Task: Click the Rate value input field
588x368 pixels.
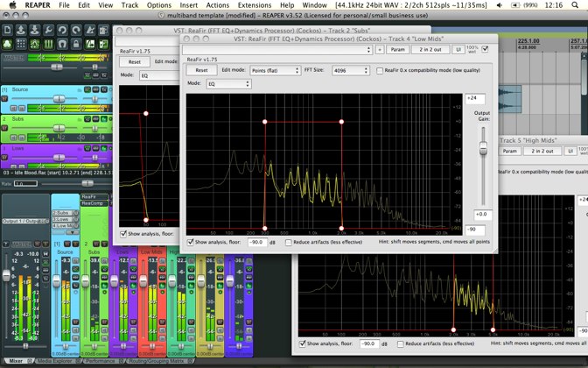Action: (25, 184)
